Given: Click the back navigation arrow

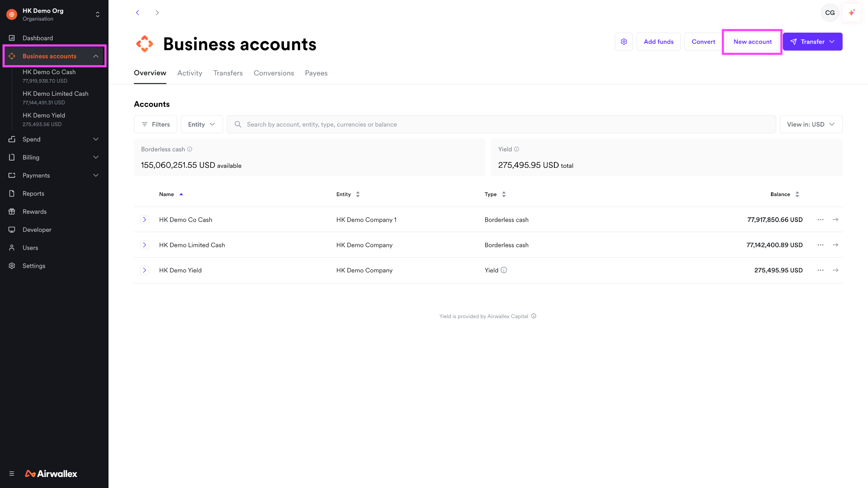Looking at the screenshot, I should point(137,13).
